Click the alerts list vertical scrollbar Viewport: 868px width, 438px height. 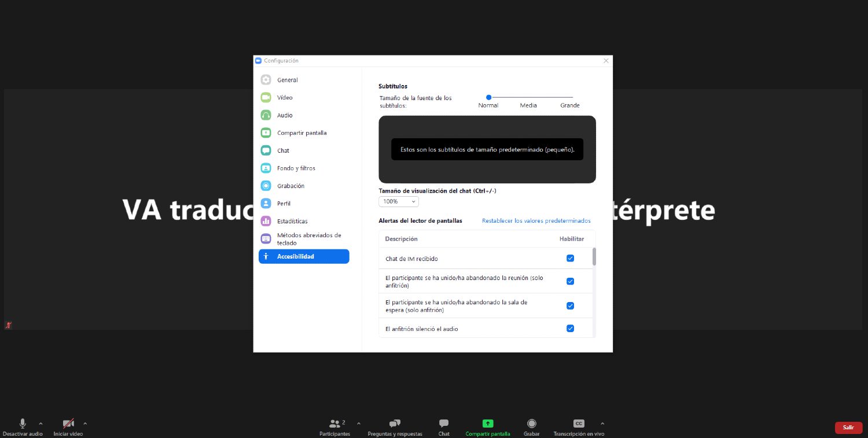pos(594,257)
